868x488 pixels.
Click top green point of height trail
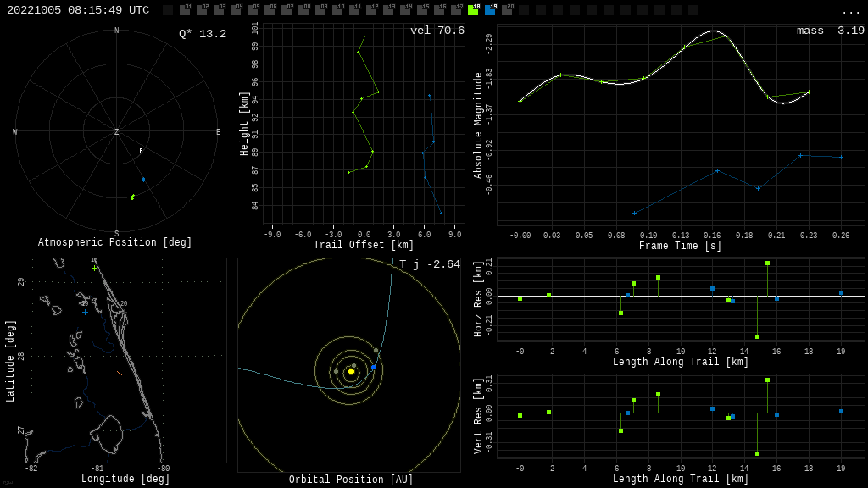point(364,36)
